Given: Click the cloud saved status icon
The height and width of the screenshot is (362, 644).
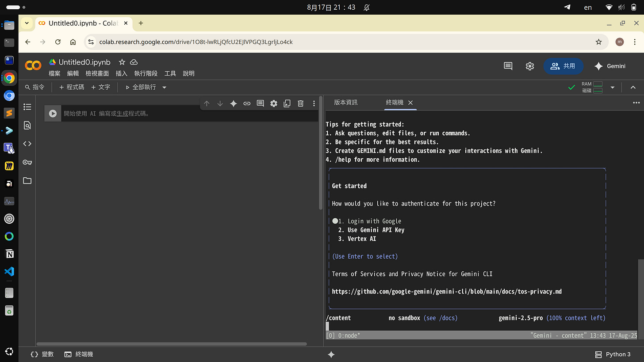Looking at the screenshot, I should 134,62.
